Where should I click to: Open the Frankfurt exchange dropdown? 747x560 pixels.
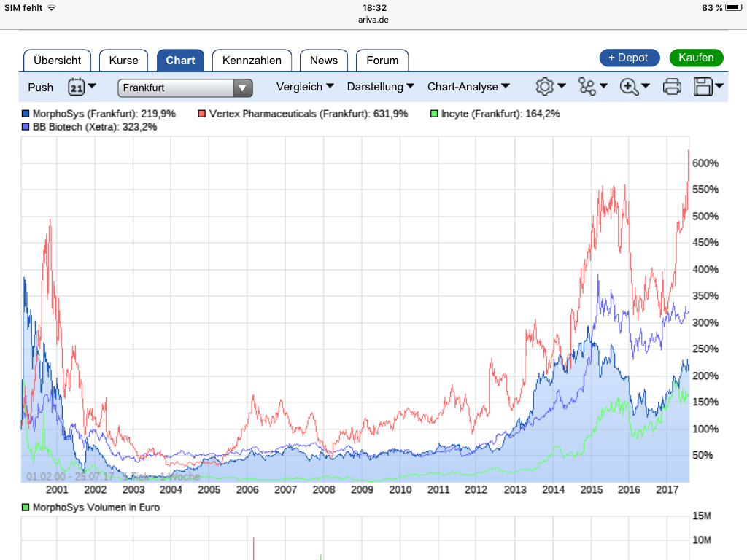click(185, 87)
